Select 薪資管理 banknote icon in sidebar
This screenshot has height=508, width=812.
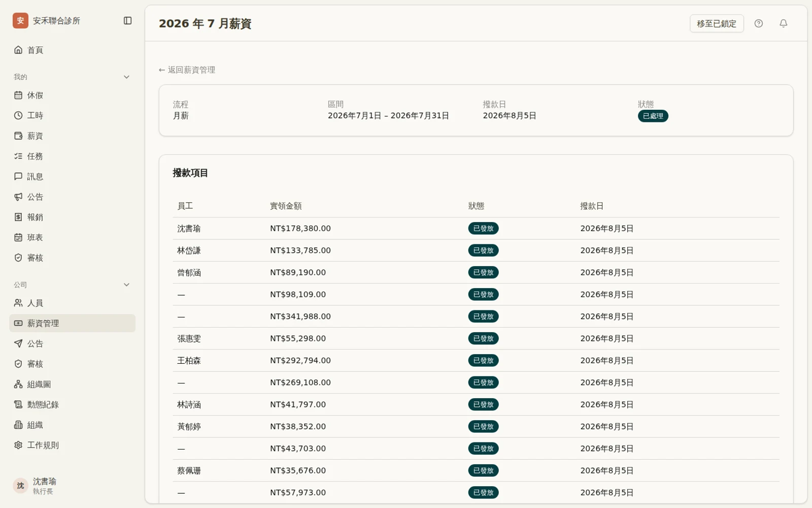18,323
